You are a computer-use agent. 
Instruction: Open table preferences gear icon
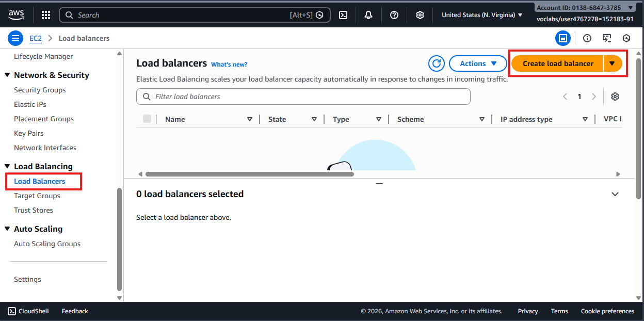coord(615,97)
